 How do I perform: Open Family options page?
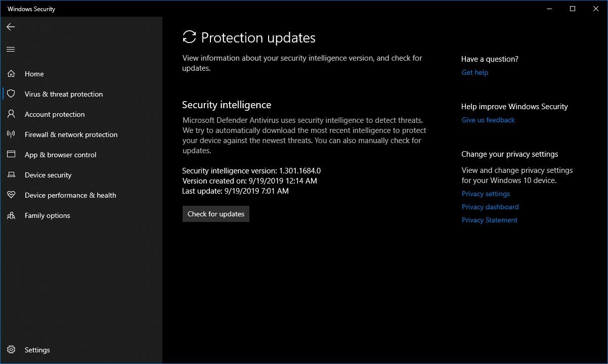pyautogui.click(x=48, y=215)
